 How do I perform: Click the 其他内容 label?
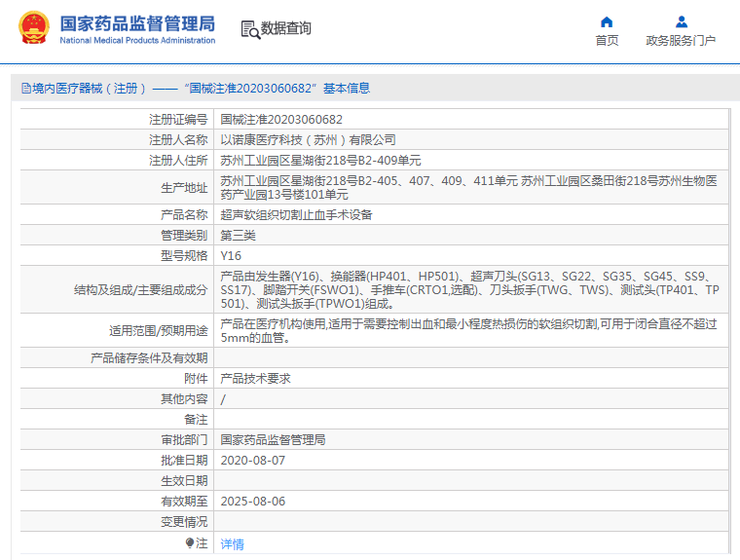[184, 399]
